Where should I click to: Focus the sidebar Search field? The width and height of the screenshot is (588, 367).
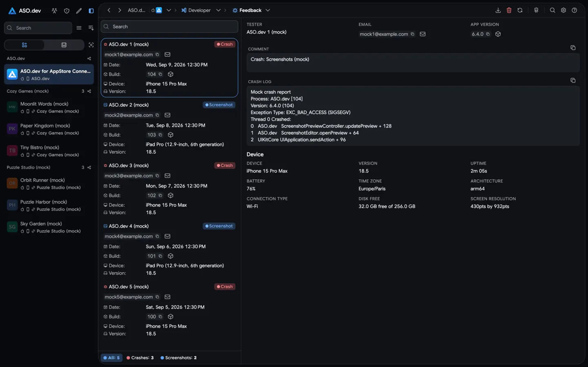tap(38, 28)
